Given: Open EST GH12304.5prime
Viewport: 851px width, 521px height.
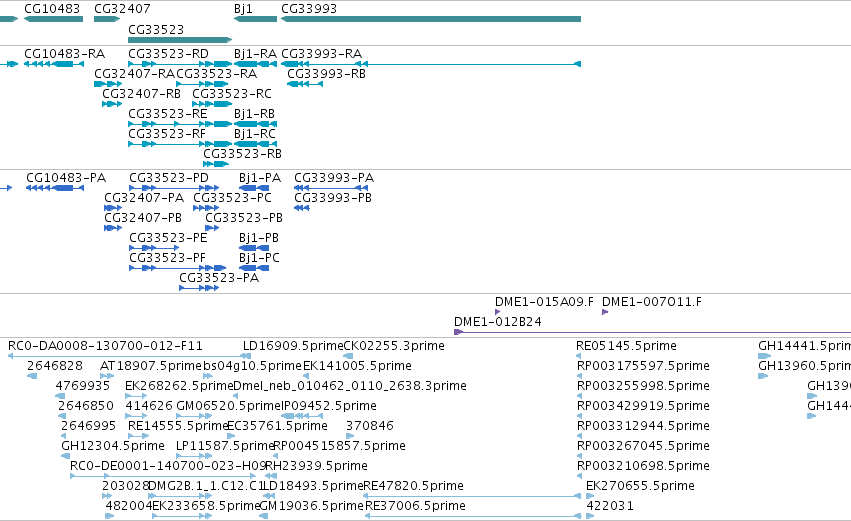Looking at the screenshot, I should [x=113, y=447].
